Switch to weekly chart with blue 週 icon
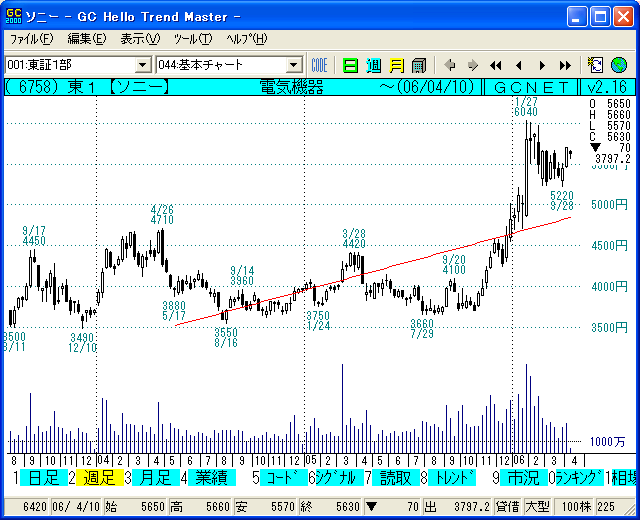This screenshot has width=640, height=520. (373, 65)
